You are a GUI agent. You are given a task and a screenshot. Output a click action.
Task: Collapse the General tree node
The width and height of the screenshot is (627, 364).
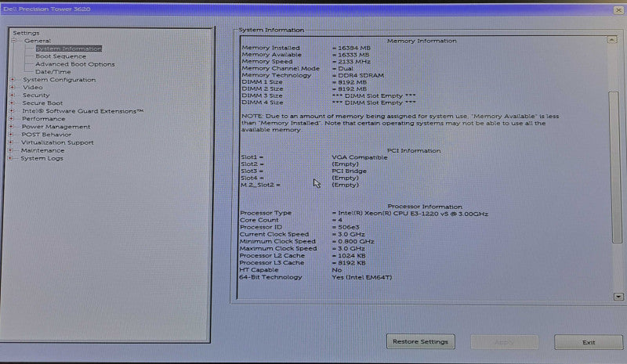click(14, 41)
